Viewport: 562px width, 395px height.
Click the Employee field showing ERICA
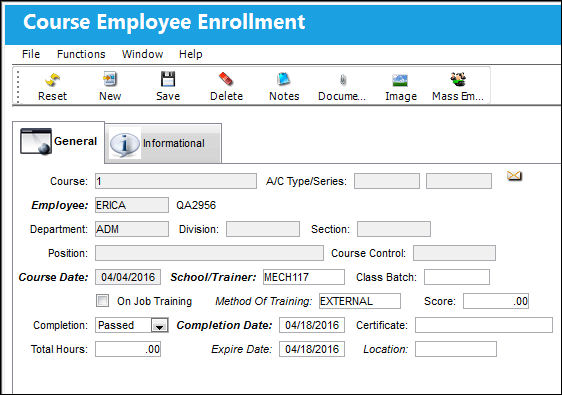132,205
